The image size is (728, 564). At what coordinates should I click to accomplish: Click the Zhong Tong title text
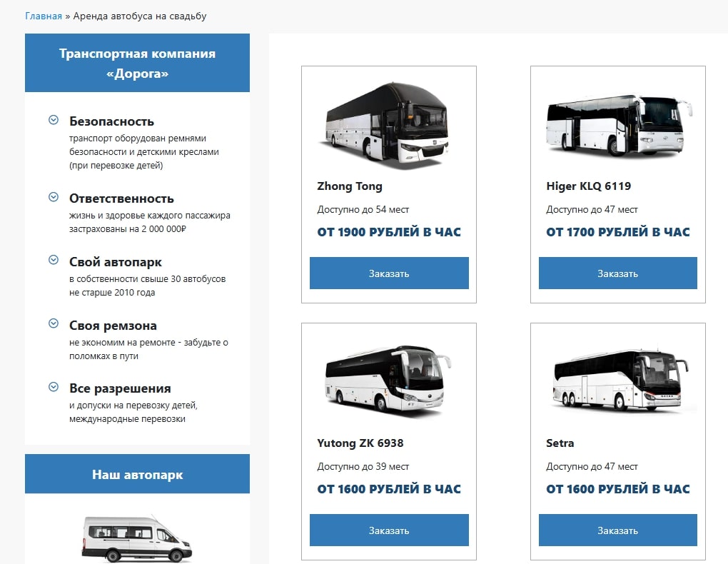pyautogui.click(x=350, y=186)
